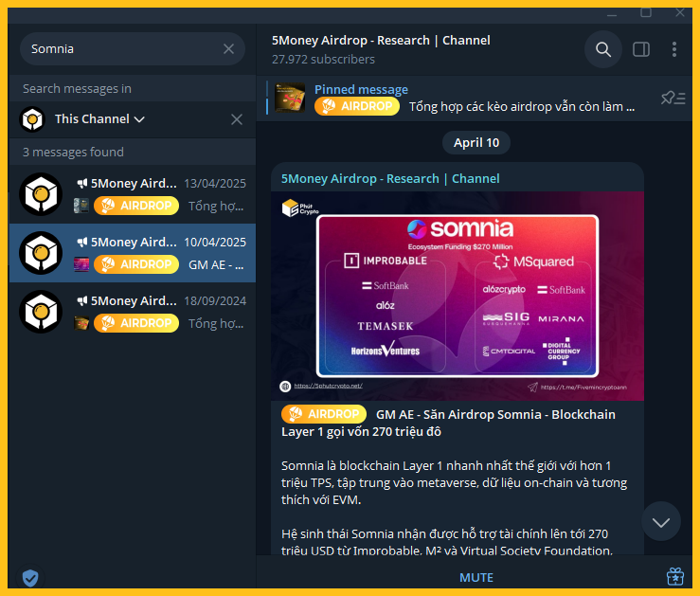Open the pinned messages list icon
Image resolution: width=700 pixels, height=596 pixels.
click(673, 98)
